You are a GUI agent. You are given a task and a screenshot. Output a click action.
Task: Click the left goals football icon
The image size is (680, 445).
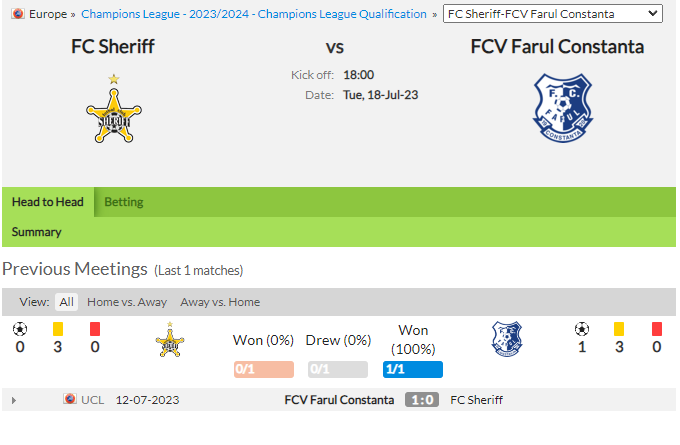[20, 329]
